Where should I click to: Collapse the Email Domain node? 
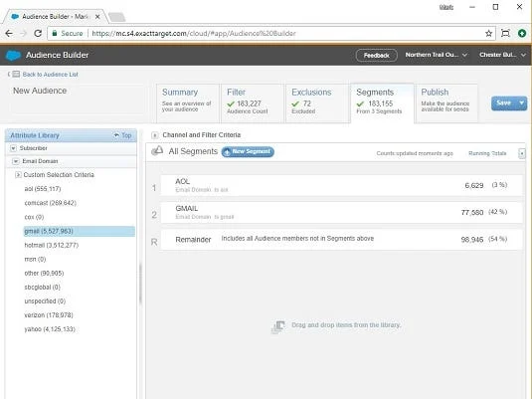[x=16, y=161]
